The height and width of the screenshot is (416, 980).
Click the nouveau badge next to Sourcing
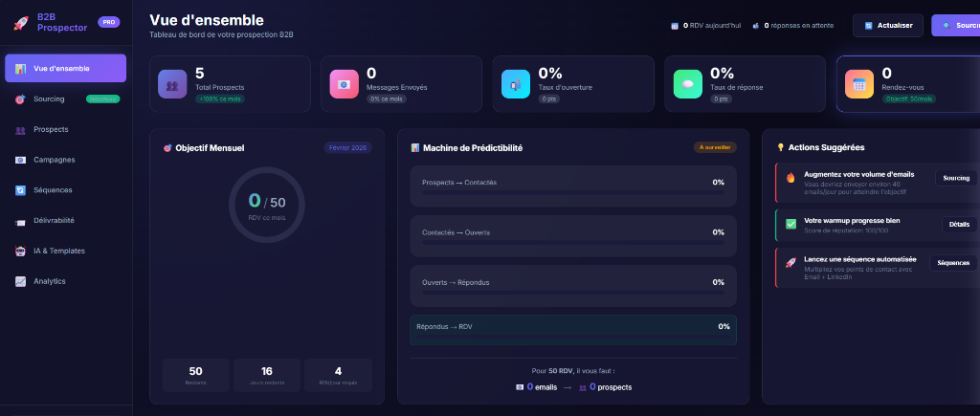(x=103, y=99)
